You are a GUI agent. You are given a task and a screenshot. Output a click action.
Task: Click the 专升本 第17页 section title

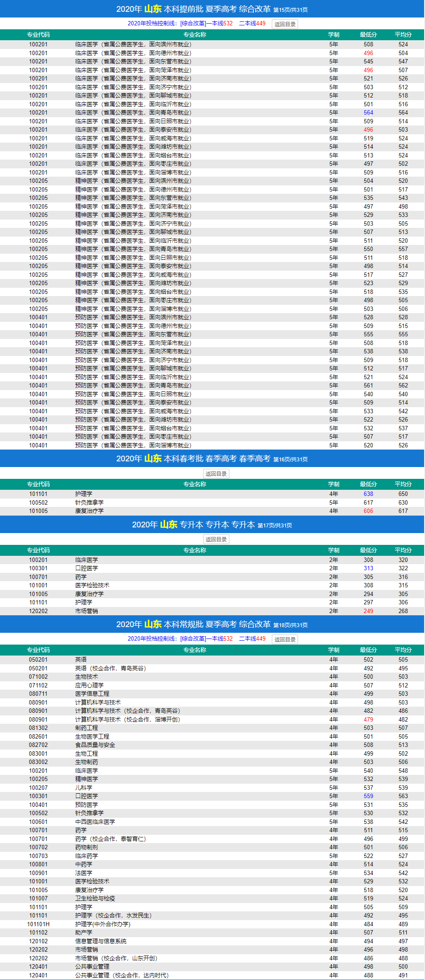tap(212, 524)
